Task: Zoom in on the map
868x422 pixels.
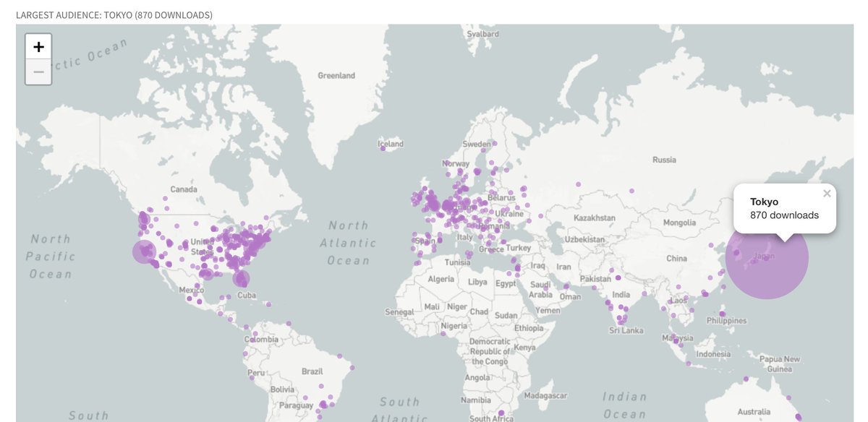Action: [x=38, y=46]
